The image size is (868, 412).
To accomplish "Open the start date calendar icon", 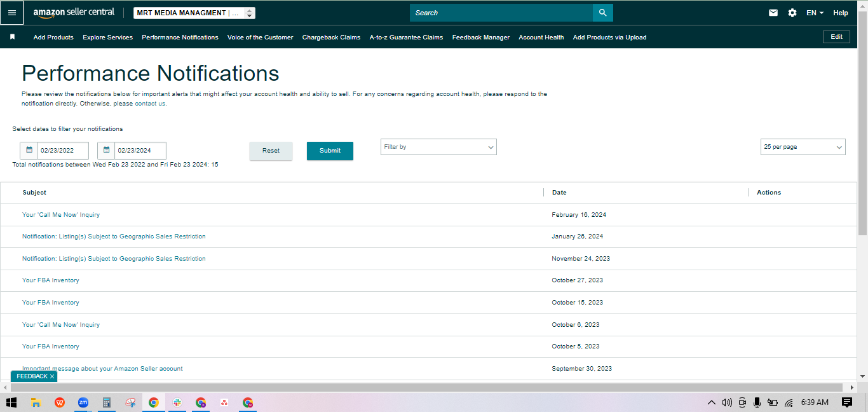I will 29,151.
